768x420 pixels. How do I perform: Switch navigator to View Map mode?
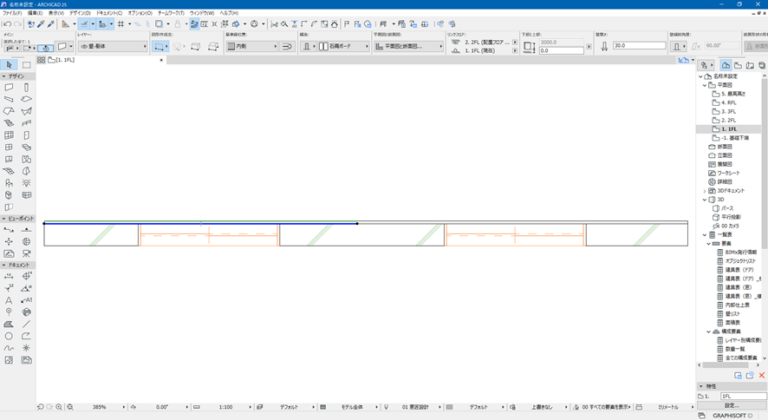[x=738, y=65]
